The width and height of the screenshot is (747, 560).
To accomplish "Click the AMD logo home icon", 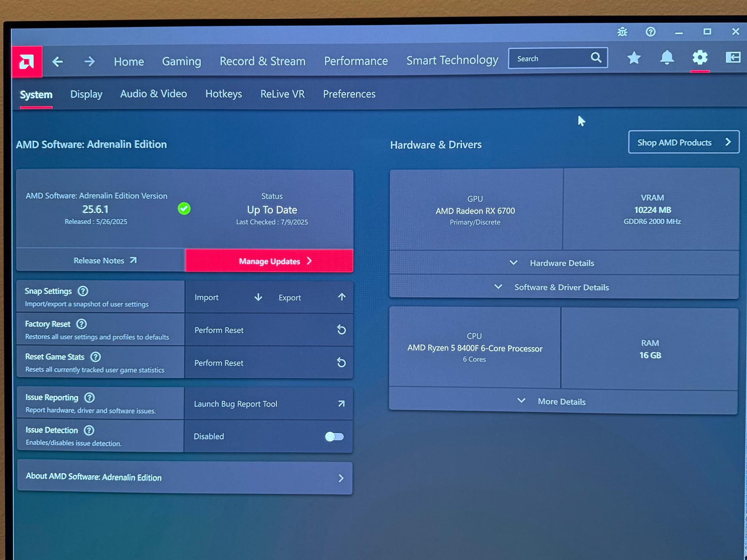I will tap(27, 62).
